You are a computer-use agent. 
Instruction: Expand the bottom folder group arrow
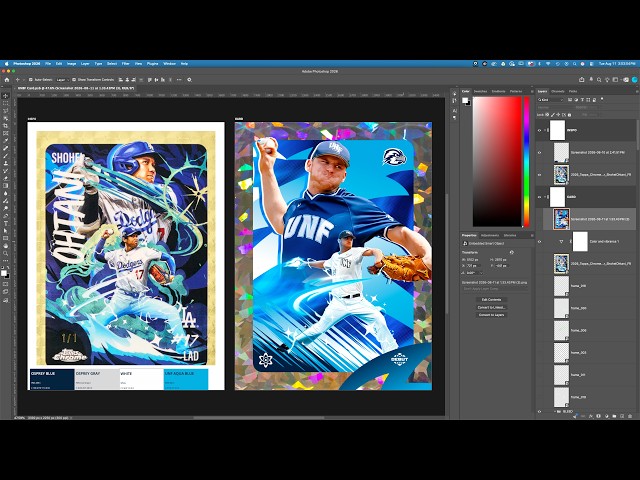[554, 411]
